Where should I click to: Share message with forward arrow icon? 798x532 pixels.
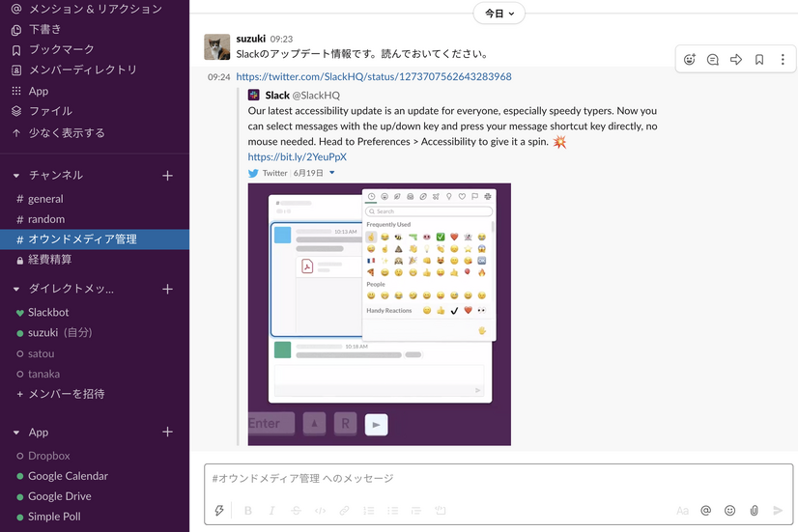click(736, 60)
